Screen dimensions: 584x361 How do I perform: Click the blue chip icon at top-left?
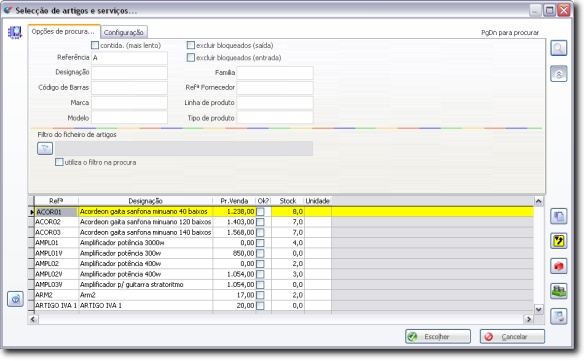(15, 33)
